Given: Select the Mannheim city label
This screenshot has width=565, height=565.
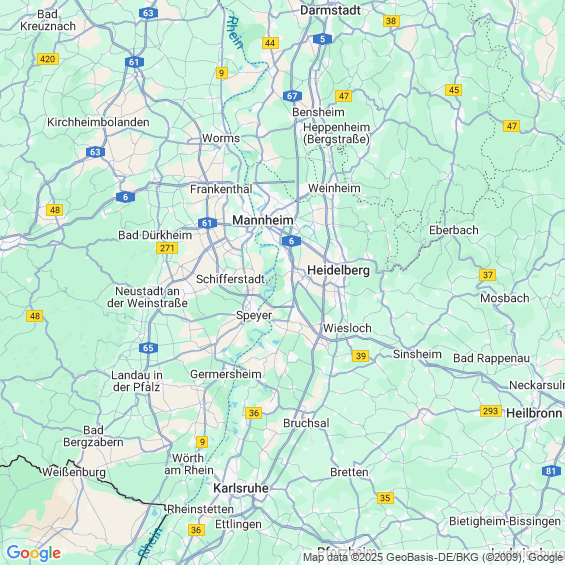Looking at the screenshot, I should click(x=263, y=220).
